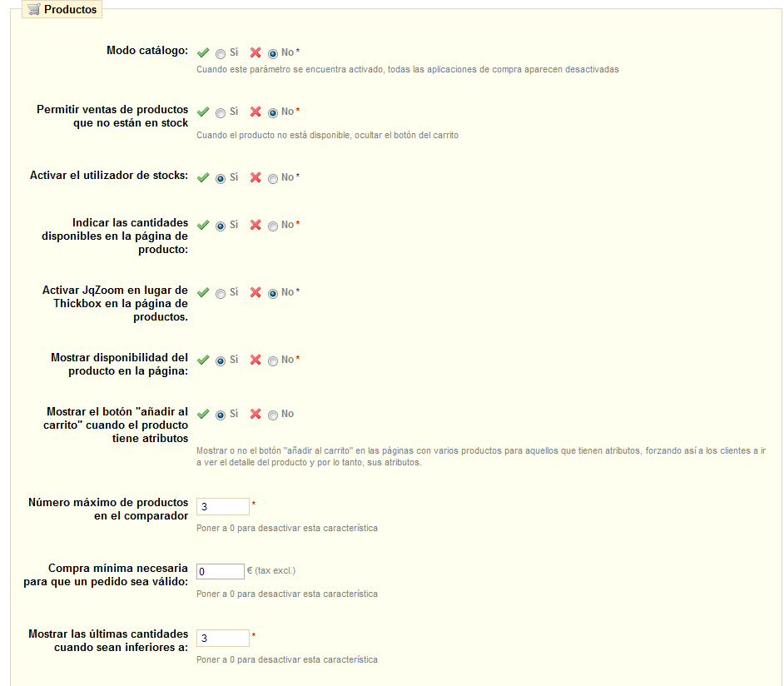Click the 'ocultar el botón del carrito' hint
The height and width of the screenshot is (686, 784).
(406, 135)
